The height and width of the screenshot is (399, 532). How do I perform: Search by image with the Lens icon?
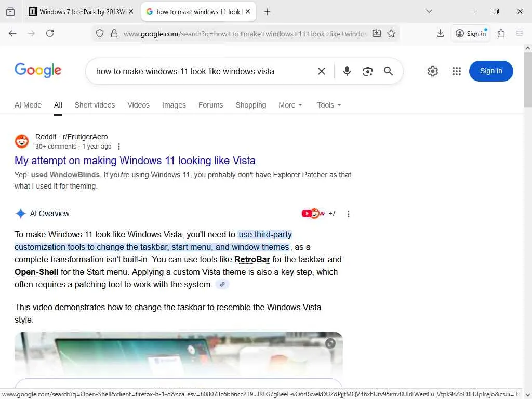tap(368, 71)
